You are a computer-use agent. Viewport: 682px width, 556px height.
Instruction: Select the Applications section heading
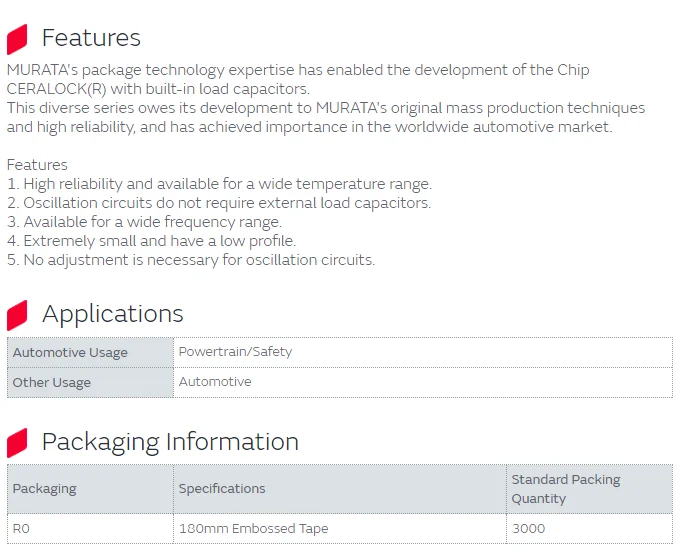(x=112, y=314)
